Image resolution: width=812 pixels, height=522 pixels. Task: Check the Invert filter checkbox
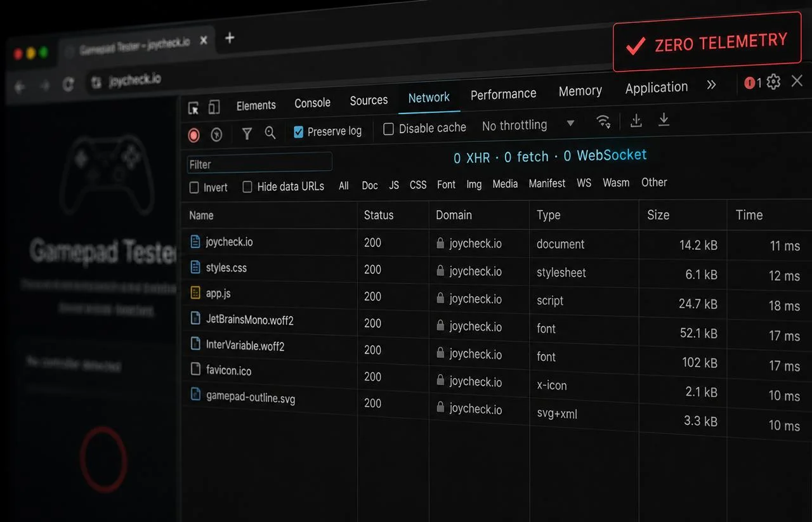click(x=194, y=188)
